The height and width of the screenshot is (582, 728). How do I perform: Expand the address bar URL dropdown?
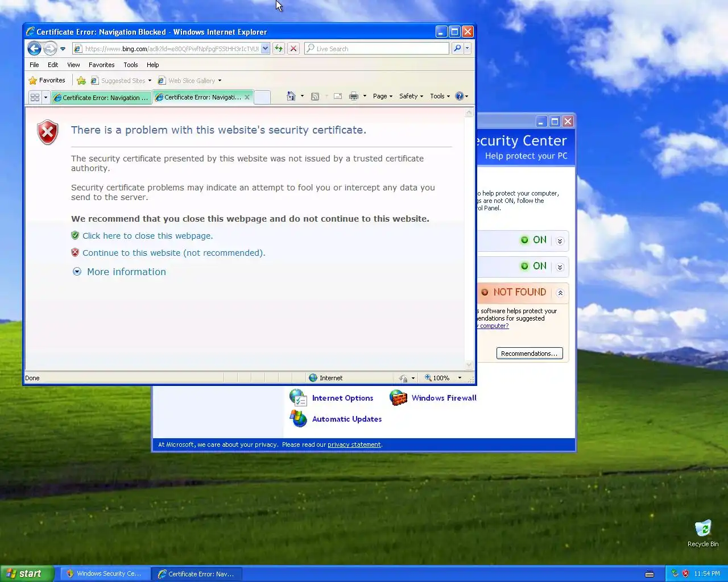coord(265,48)
